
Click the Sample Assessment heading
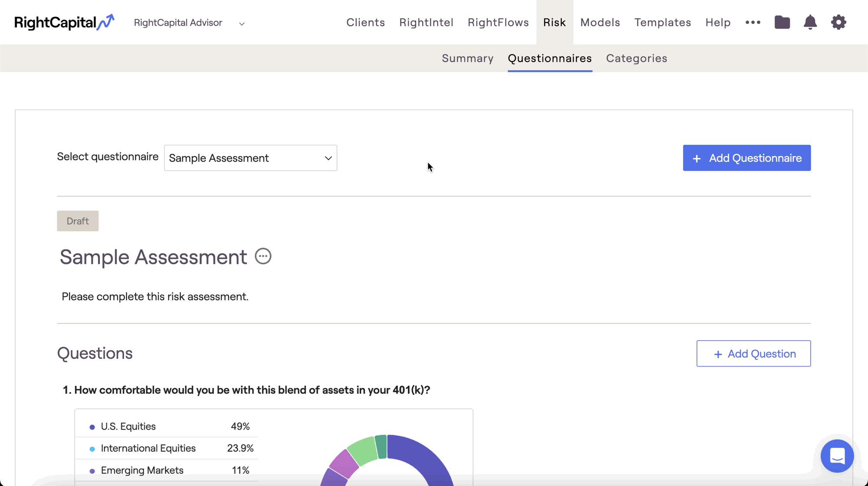coord(153,257)
